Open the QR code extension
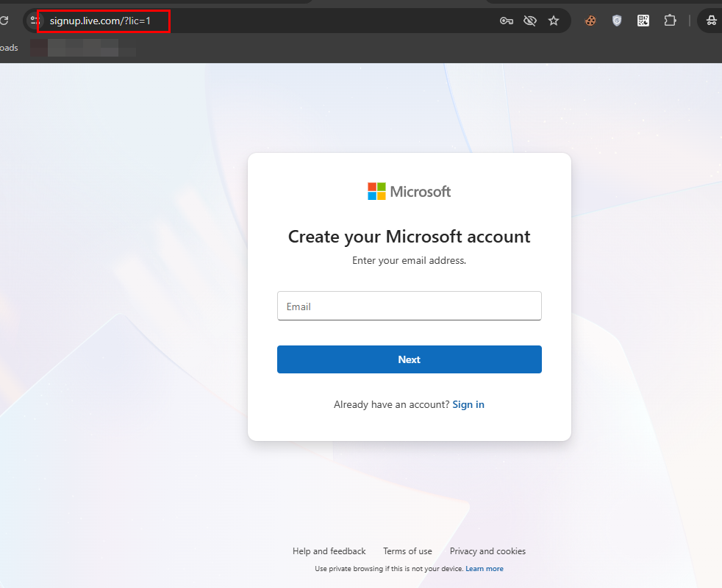Viewport: 722px width, 588px height. tap(643, 21)
